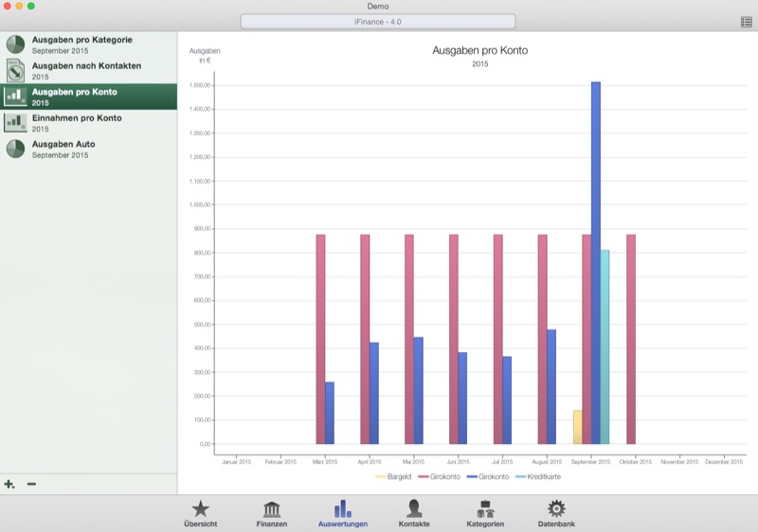Open the Datenbank gear tab

pyautogui.click(x=556, y=513)
